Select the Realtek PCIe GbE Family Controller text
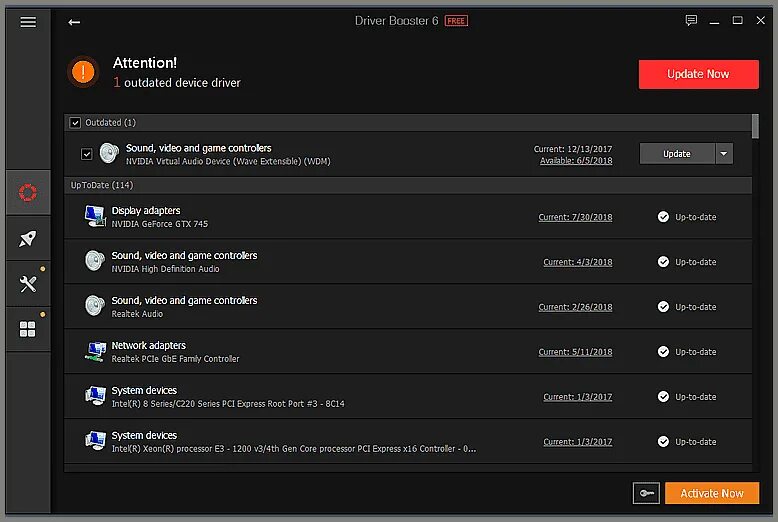778x522 pixels. tap(175, 359)
